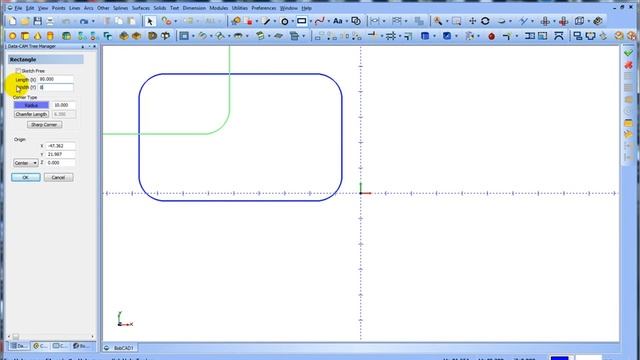Click OK to confirm rectangle
Image resolution: width=640 pixels, height=360 pixels.
26,177
